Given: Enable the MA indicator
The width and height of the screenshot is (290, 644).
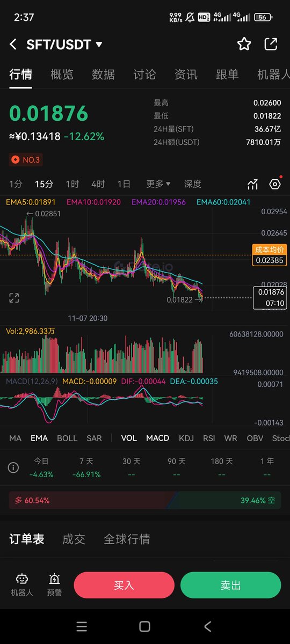Looking at the screenshot, I should pos(16,438).
